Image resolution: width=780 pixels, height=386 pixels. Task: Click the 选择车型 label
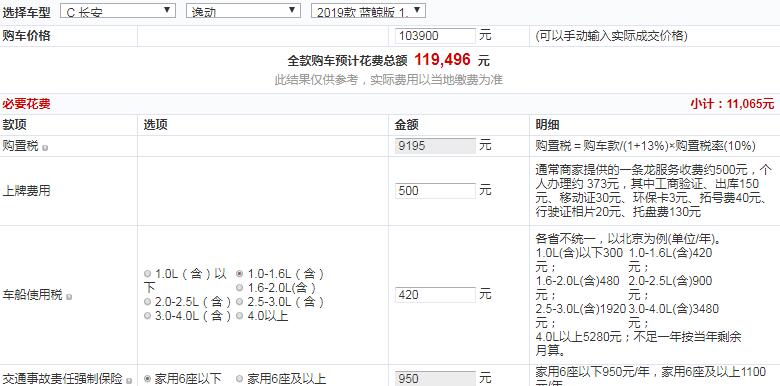[x=26, y=12]
